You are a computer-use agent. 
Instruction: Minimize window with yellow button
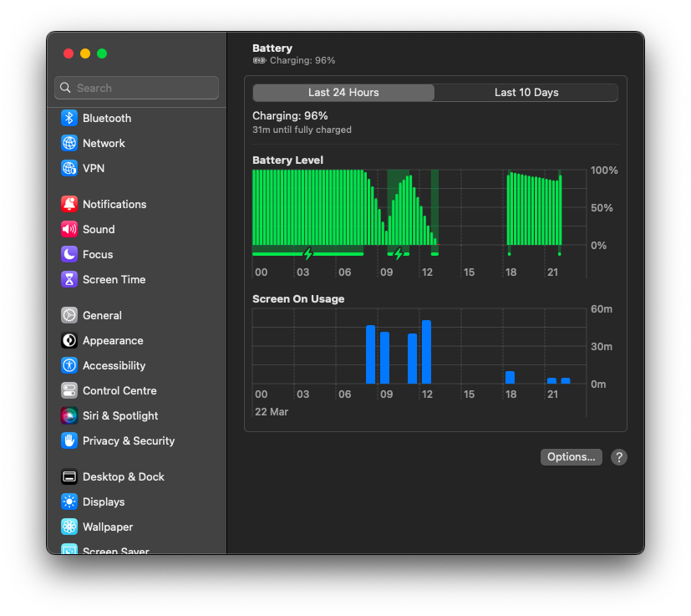(85, 53)
